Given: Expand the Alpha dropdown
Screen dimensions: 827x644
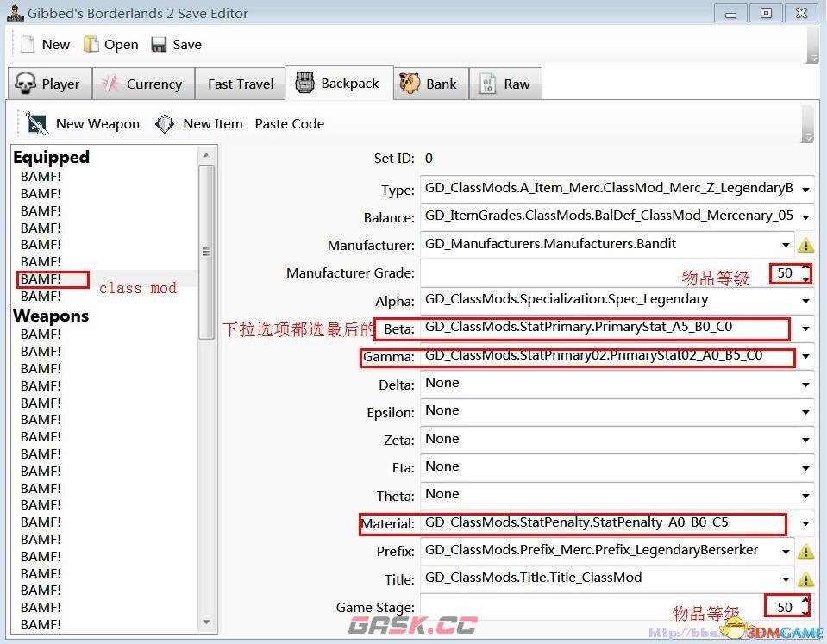Looking at the screenshot, I should [805, 301].
